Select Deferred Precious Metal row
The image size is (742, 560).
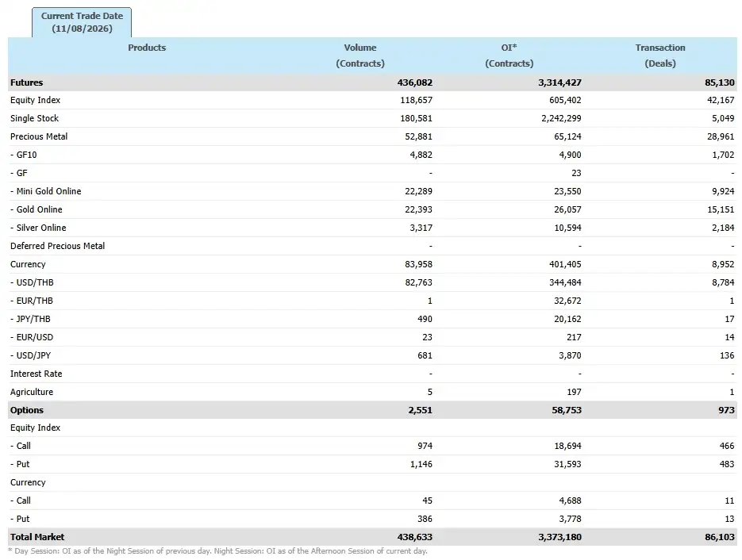(x=372, y=246)
